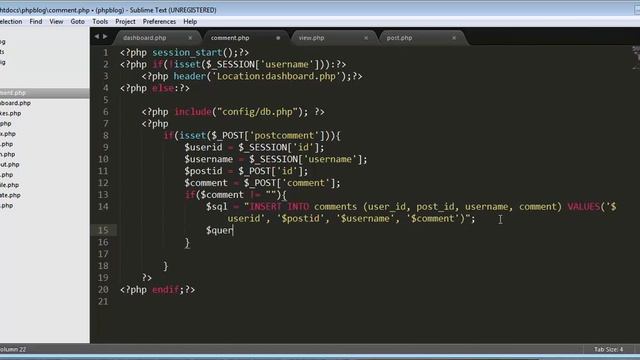The image size is (640, 360).
Task: Click INSERT INTO keyword in SQL string
Action: 279,207
